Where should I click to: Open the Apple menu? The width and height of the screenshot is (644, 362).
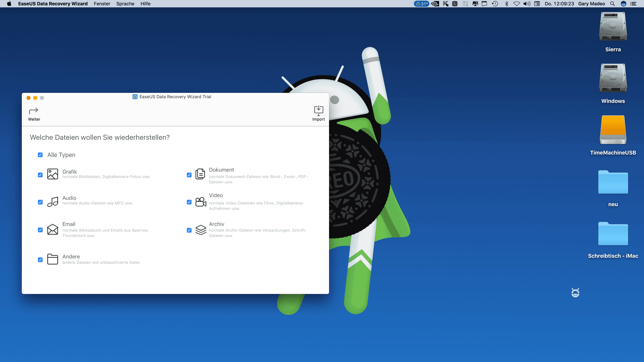click(9, 4)
